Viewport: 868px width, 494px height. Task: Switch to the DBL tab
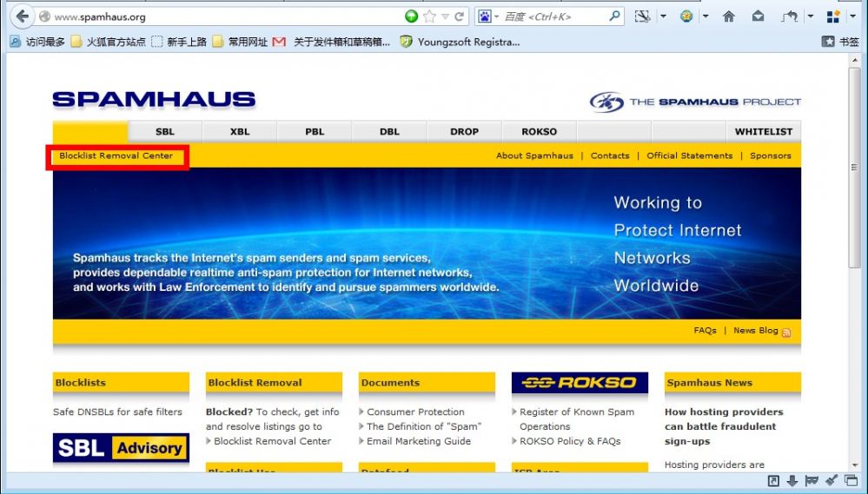pyautogui.click(x=389, y=132)
